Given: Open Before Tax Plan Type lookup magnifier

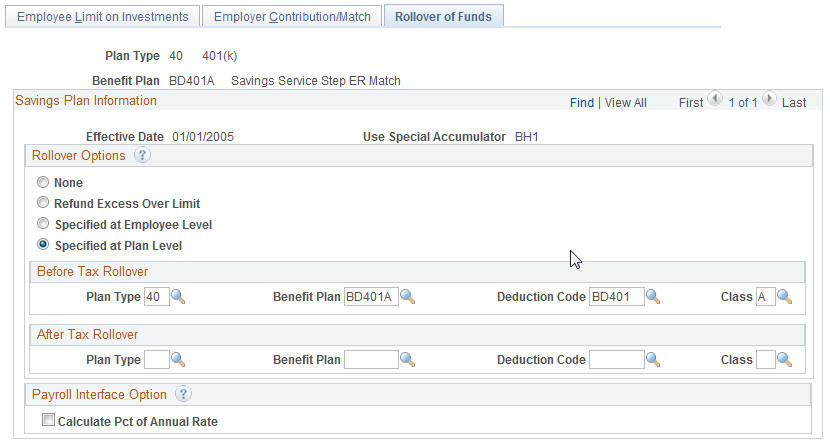Looking at the screenshot, I should [x=178, y=297].
